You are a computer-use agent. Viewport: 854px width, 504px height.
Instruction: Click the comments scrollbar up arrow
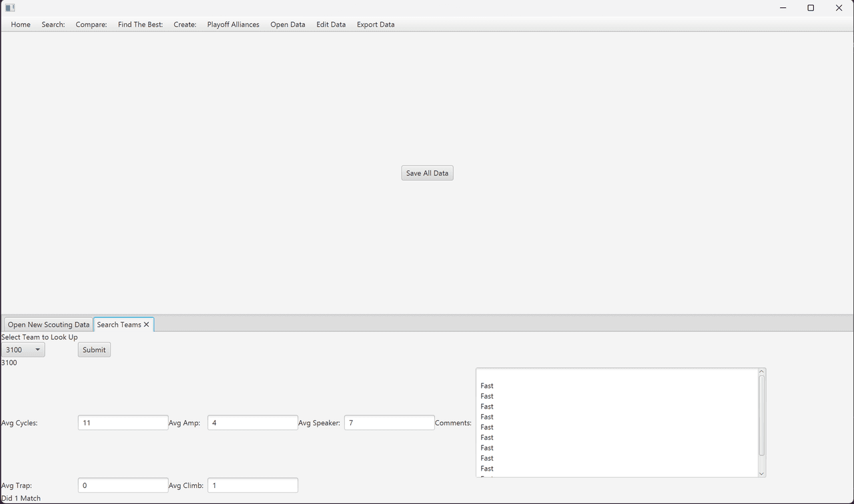(762, 371)
